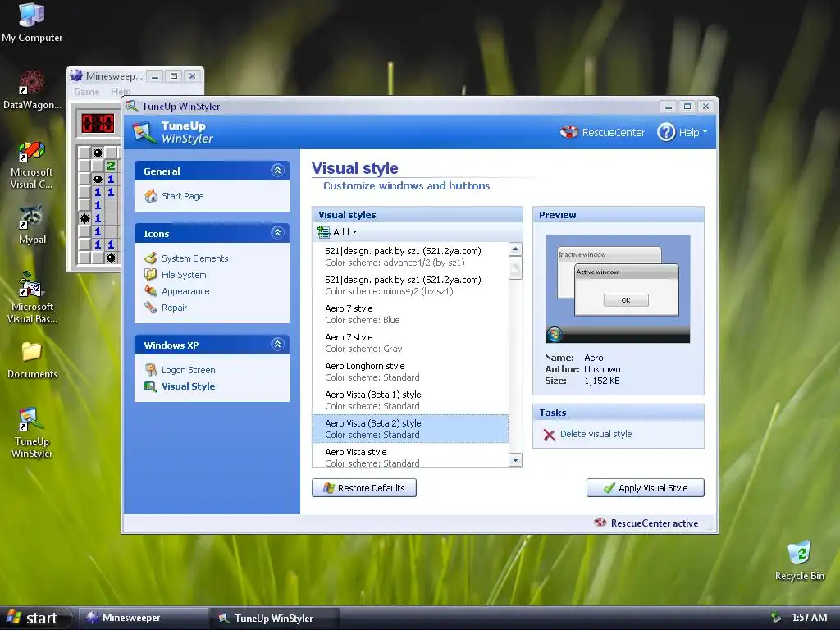Select Aero Vista (Beta 2) style

point(410,428)
